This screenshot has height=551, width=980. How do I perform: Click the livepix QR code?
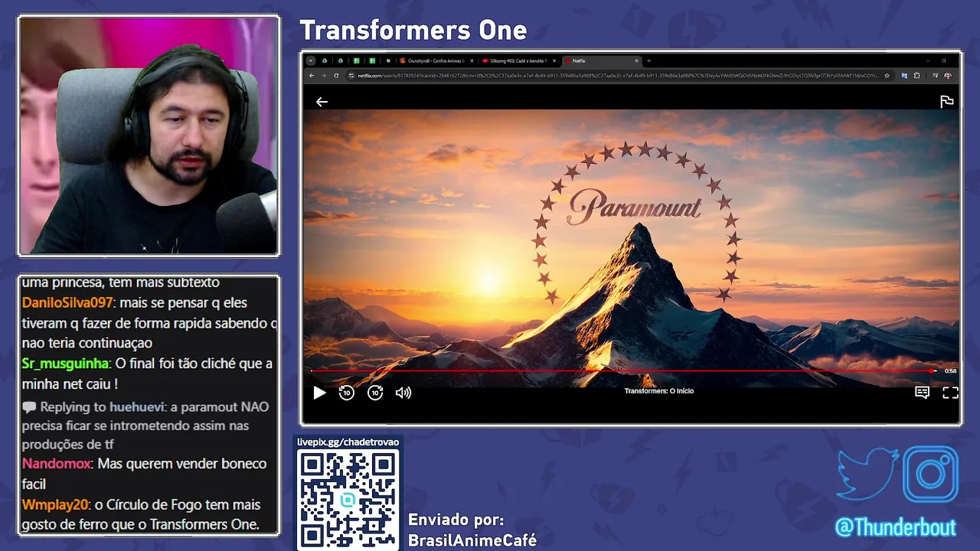(x=348, y=500)
